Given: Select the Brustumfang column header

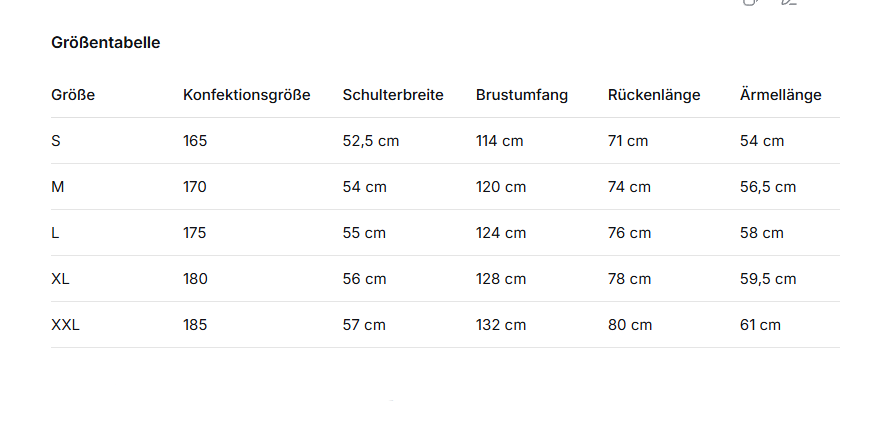Looking at the screenshot, I should point(522,95).
